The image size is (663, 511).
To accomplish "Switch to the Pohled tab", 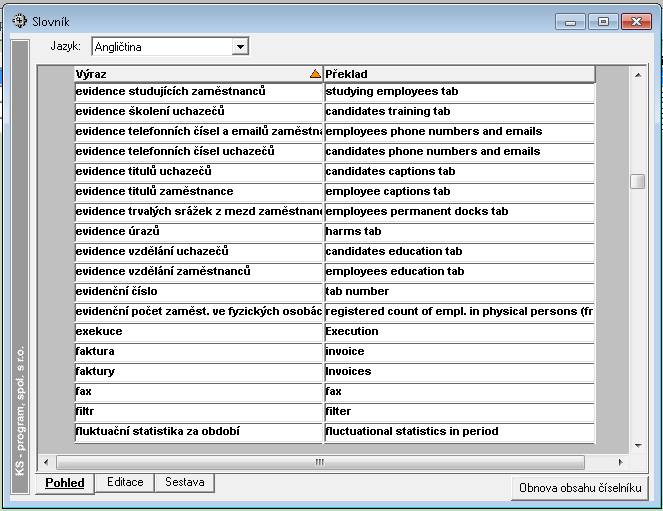I will [65, 483].
